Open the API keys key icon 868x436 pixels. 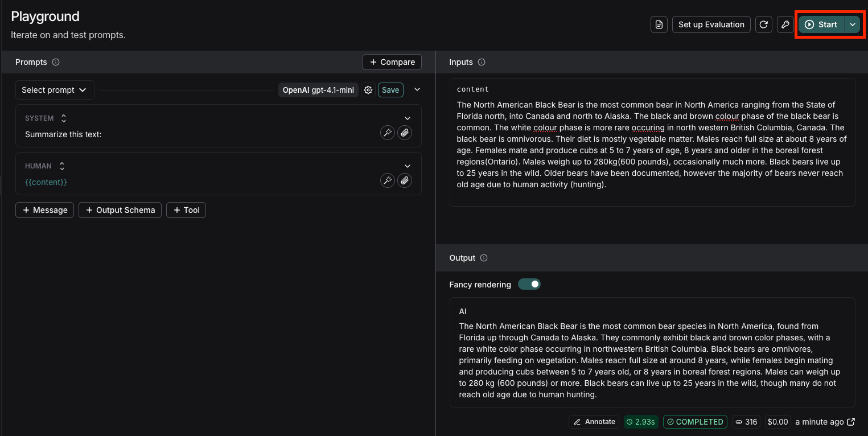785,24
